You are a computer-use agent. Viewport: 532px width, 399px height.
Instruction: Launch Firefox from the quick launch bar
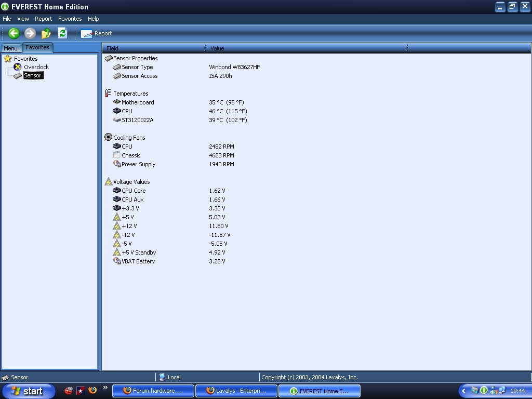92,390
